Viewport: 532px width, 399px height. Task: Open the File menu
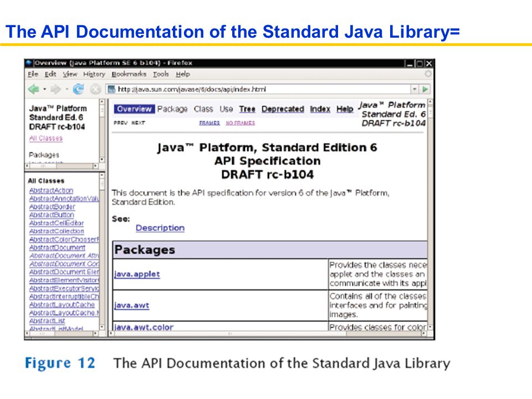coord(33,74)
